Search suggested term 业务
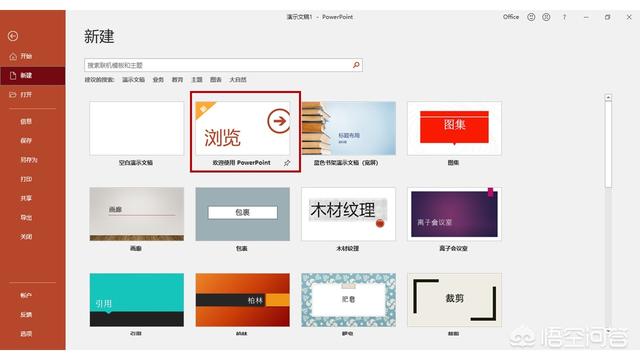Screen dimensions: 640x360 click(158, 80)
